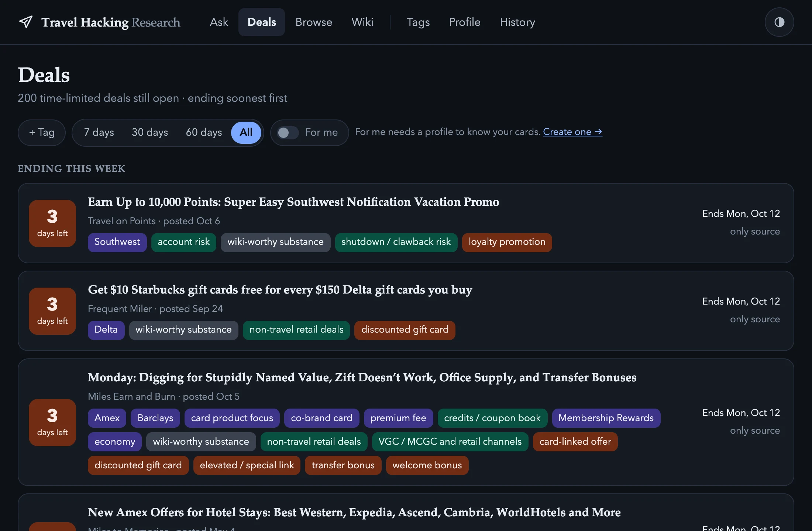Follow the Create one profile link
Image resolution: width=812 pixels, height=531 pixels.
[x=572, y=132]
